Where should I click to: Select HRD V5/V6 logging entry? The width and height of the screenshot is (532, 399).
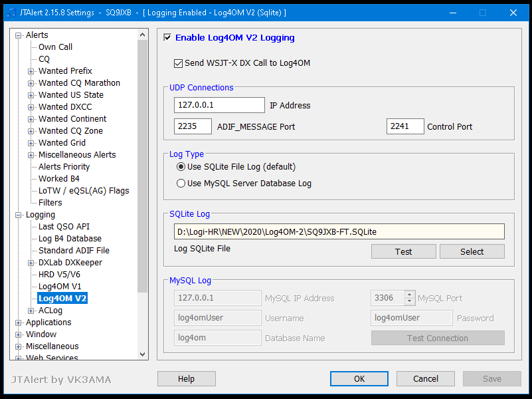59,275
